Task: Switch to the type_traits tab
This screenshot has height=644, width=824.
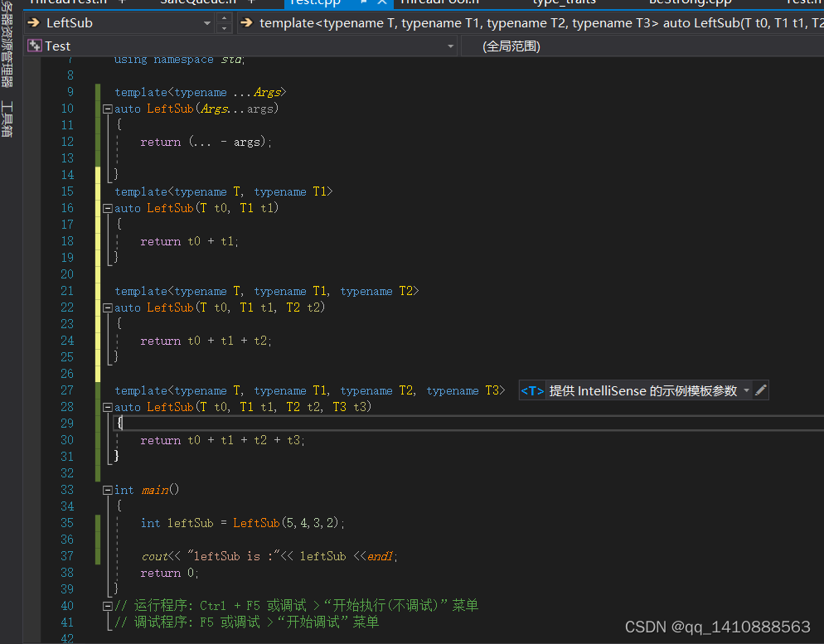Action: tap(564, 2)
